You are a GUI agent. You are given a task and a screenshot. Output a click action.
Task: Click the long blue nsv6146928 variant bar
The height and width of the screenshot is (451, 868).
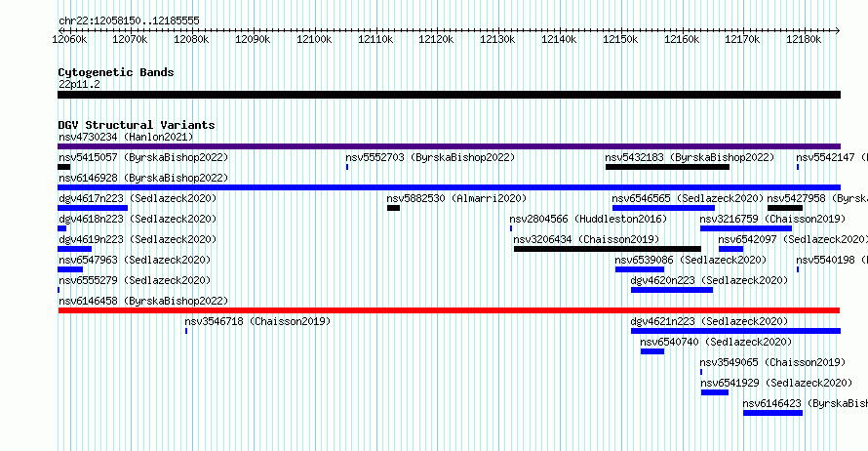point(449,187)
